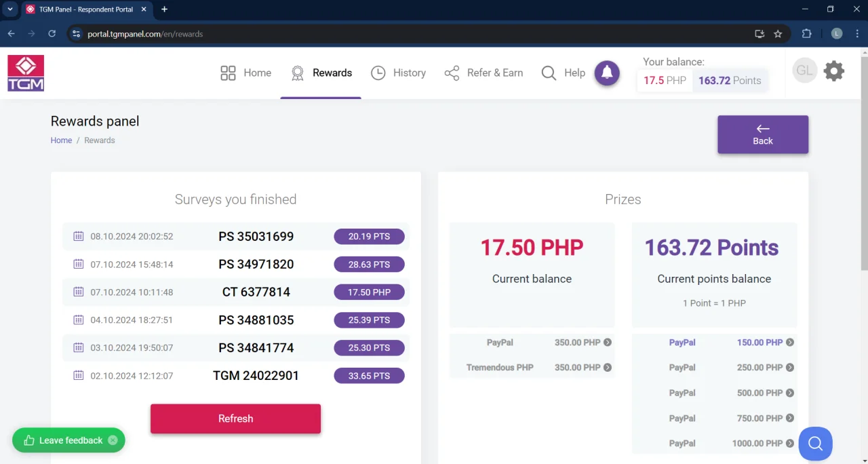This screenshot has width=868, height=464.
Task: View site information icon in address bar
Action: coord(76,34)
